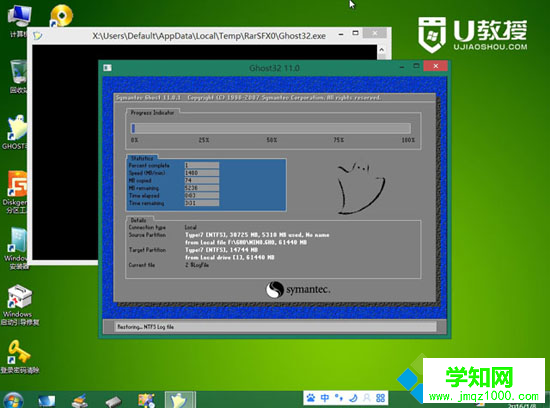Click the monitor icon on the taskbar
550x408 pixels.
click(x=47, y=401)
